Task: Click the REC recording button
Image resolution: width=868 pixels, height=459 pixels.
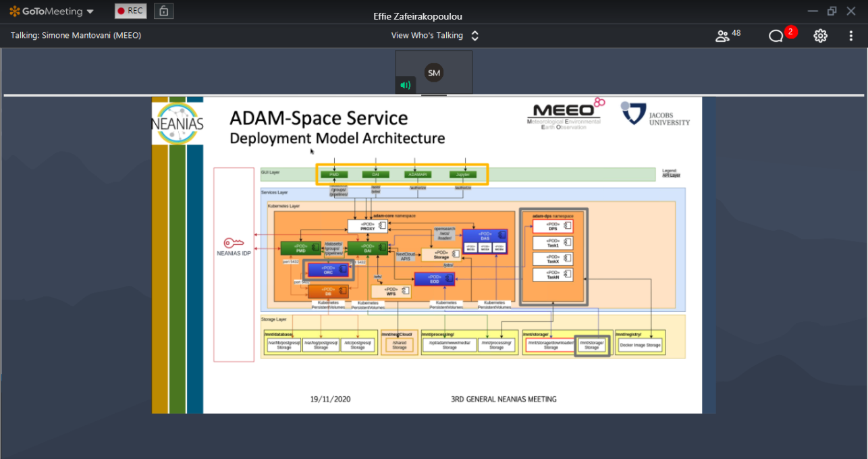Action: click(x=130, y=11)
